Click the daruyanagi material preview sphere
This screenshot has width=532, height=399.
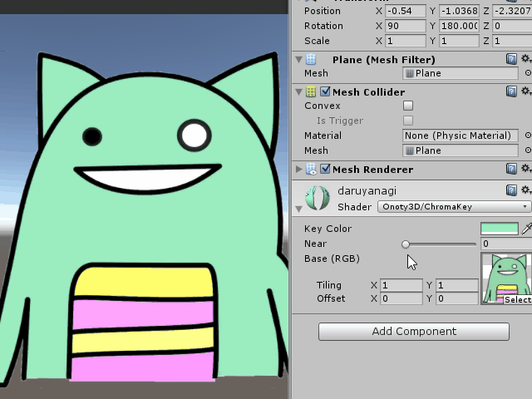coord(318,198)
